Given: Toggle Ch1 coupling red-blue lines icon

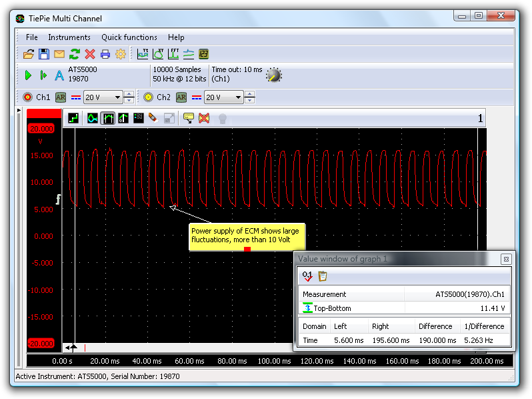Looking at the screenshot, I should [x=76, y=98].
